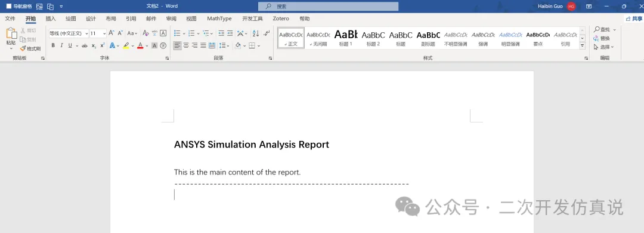Apply bullet list icon
The height and width of the screenshot is (233, 644).
click(x=177, y=33)
